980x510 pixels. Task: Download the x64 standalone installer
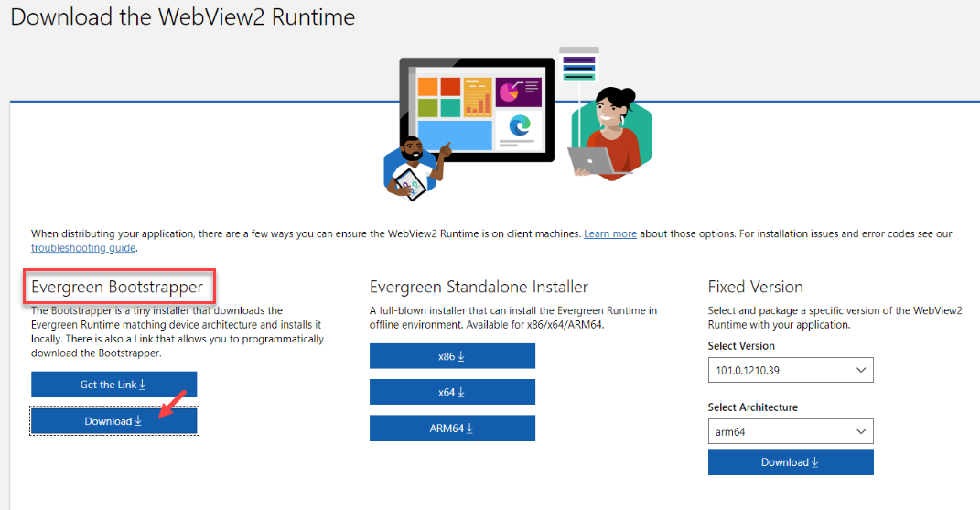[x=452, y=392]
